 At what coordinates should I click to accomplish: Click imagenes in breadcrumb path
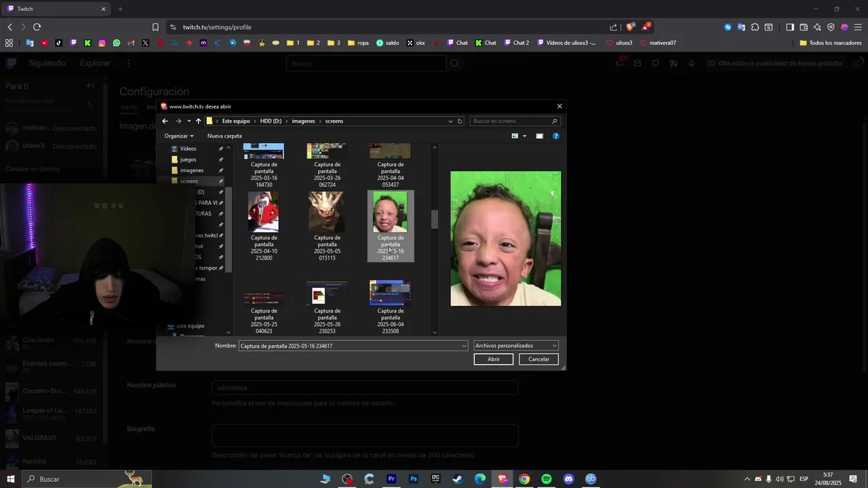coord(303,121)
